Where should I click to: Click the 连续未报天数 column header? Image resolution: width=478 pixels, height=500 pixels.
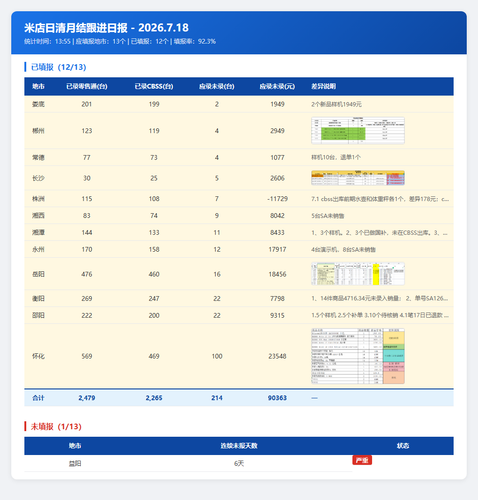point(239,446)
